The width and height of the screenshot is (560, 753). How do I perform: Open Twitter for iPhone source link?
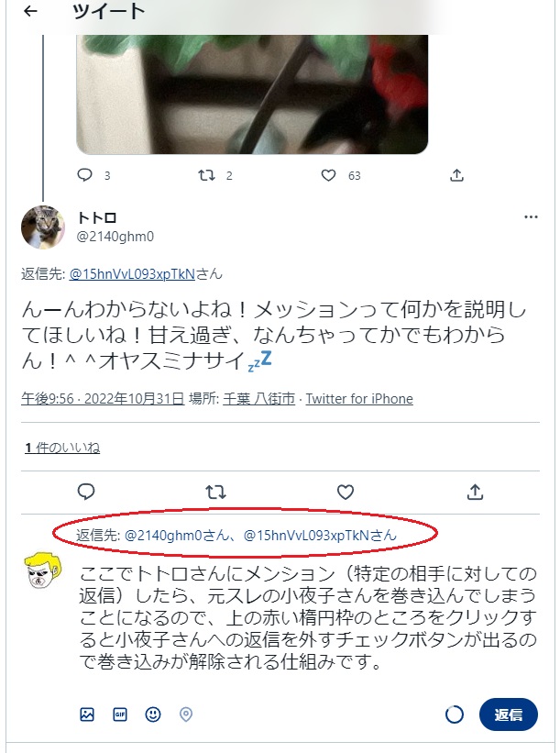point(359,399)
